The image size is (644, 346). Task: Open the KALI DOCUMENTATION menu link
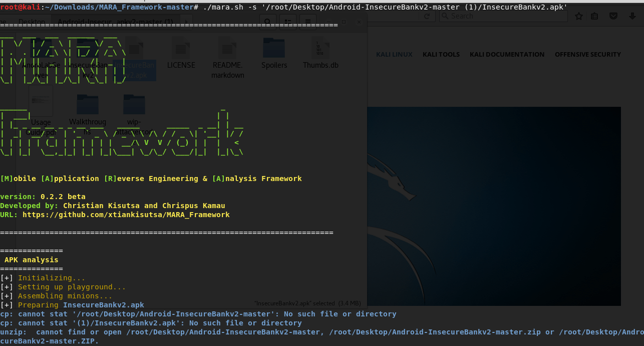point(507,54)
